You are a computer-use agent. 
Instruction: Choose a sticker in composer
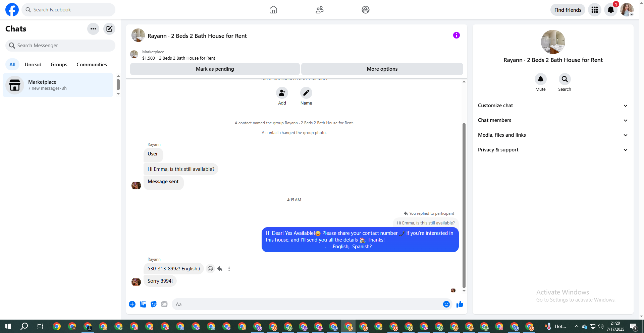point(154,304)
